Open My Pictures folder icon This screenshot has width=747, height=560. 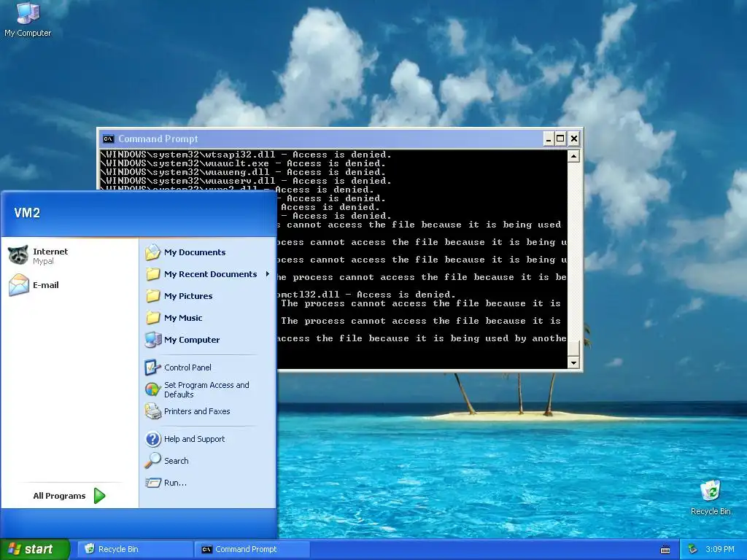[x=153, y=296]
